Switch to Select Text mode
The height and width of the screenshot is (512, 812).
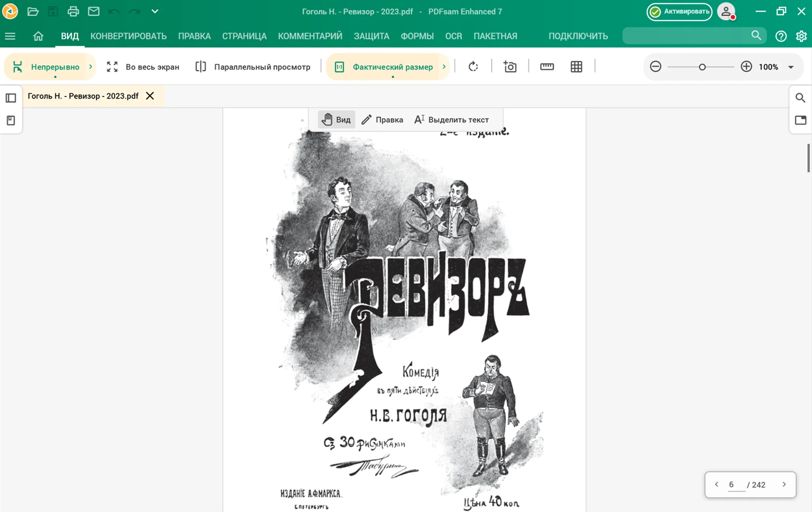point(452,120)
